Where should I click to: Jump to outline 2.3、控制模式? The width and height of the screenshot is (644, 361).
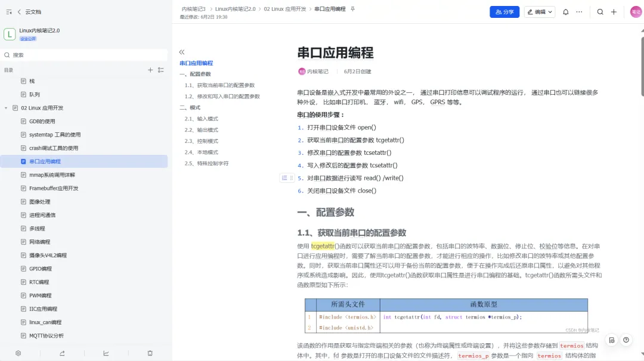pos(202,141)
